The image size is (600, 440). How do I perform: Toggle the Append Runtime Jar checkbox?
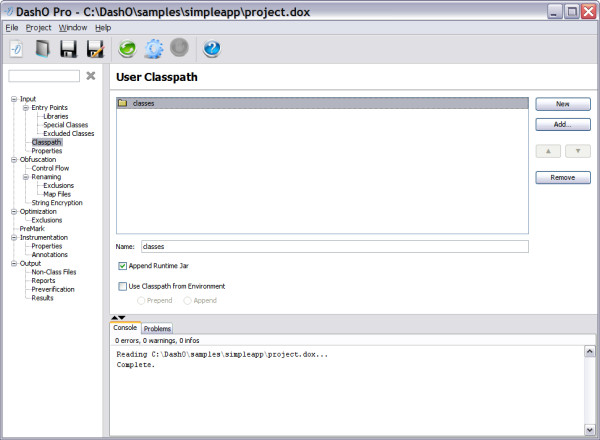tap(122, 266)
